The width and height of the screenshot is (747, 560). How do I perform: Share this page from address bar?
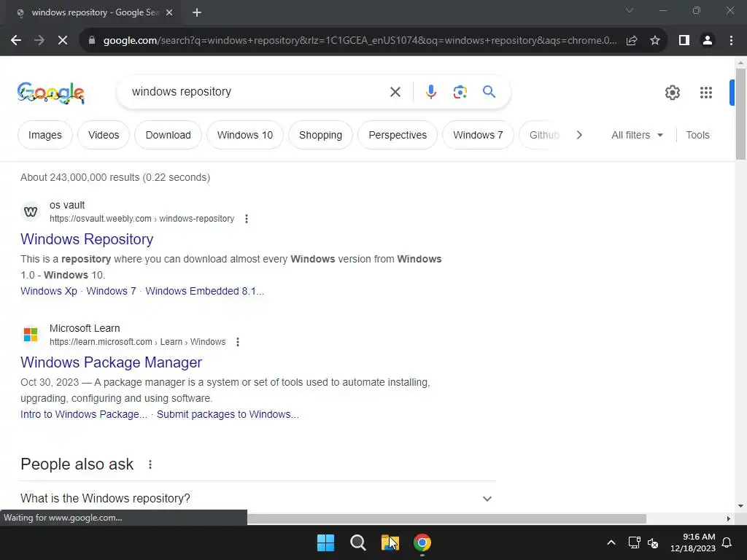pyautogui.click(x=632, y=41)
